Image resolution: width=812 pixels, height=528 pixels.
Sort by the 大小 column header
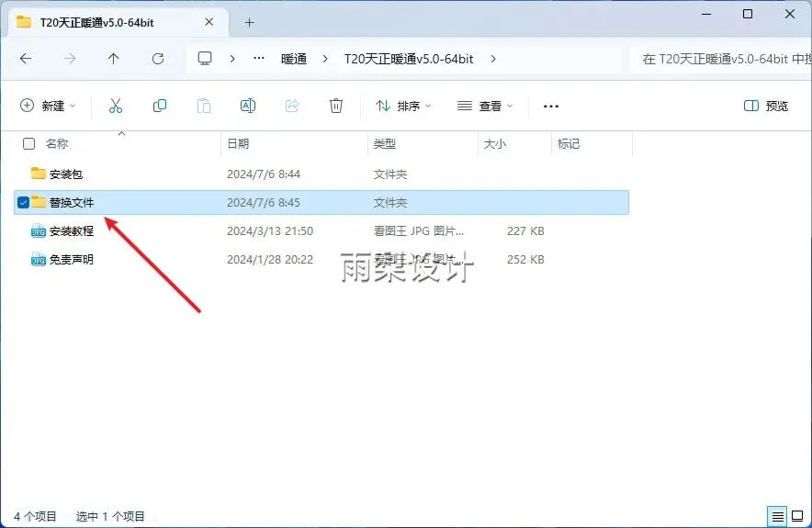tap(494, 143)
